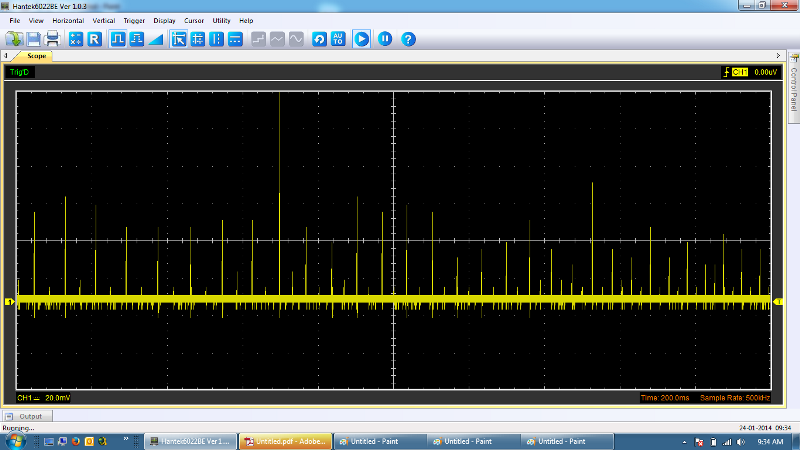
Task: Open the Trigger menu
Action: [135, 20]
